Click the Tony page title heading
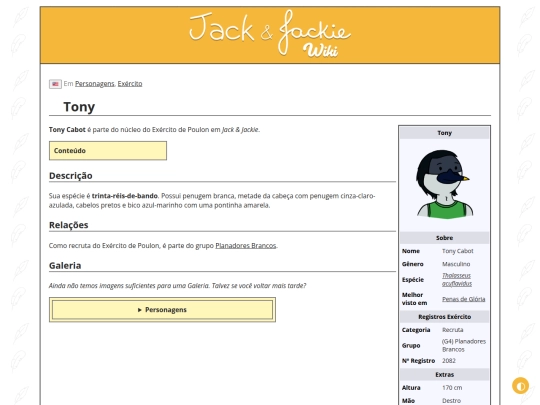The width and height of the screenshot is (540, 405). [79, 107]
